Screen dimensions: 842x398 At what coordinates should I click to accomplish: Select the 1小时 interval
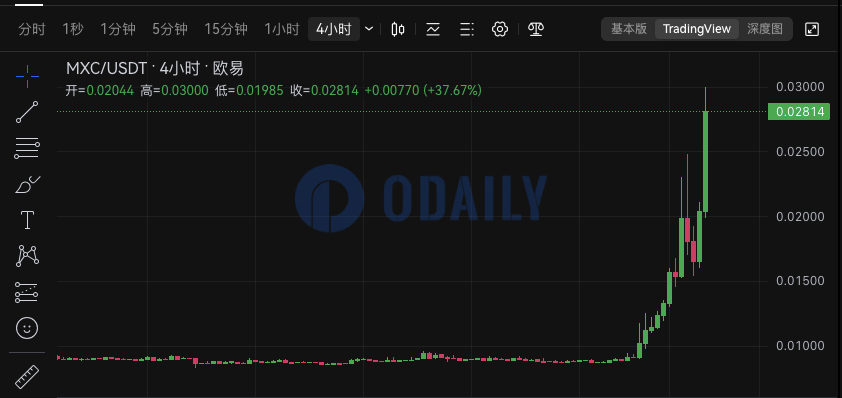pyautogui.click(x=281, y=29)
